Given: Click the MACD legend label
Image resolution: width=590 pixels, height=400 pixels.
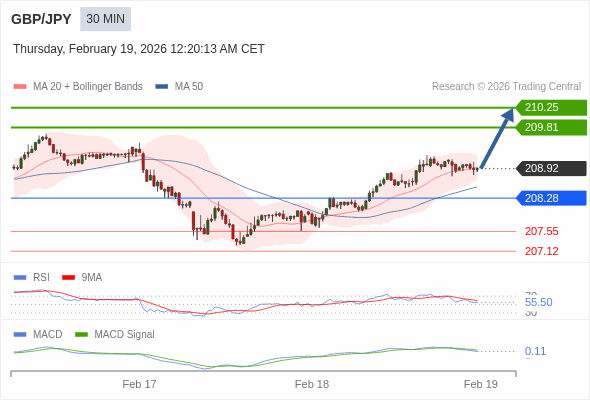Looking at the screenshot, I should tap(48, 335).
